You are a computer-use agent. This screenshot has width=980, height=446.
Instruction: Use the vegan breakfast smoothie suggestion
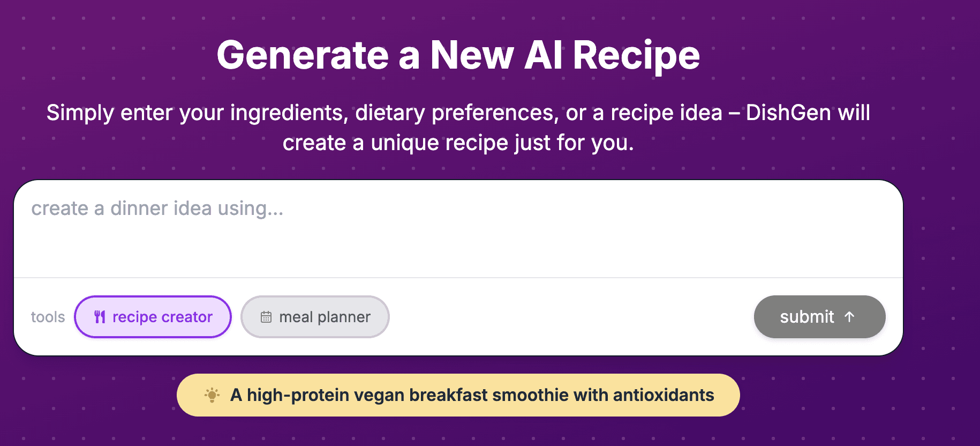[x=458, y=395]
